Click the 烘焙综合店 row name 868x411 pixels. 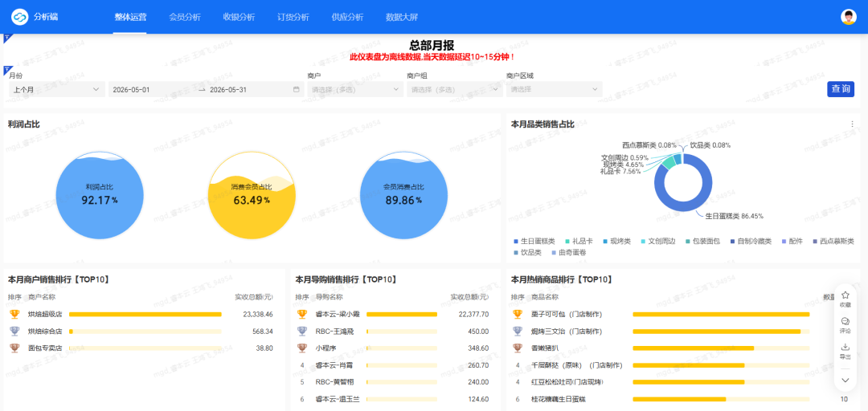click(45, 332)
